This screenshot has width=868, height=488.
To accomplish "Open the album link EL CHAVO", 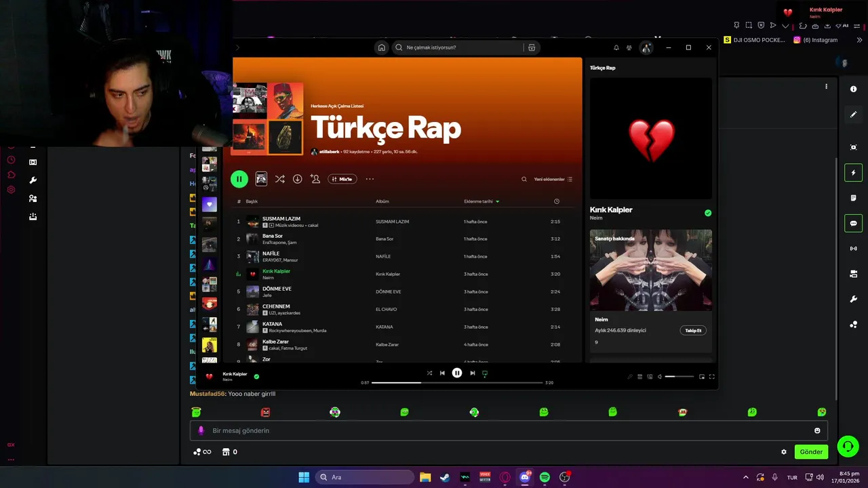I will point(387,309).
